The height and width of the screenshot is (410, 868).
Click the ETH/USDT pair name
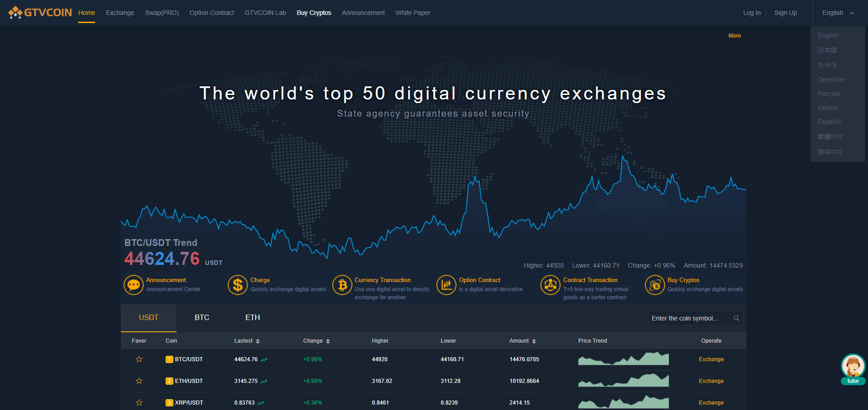coord(189,381)
